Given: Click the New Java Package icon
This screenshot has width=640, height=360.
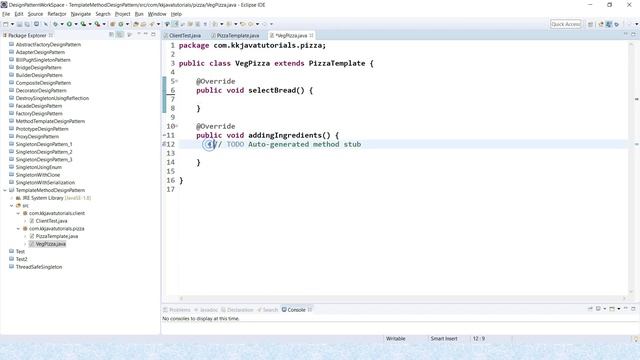Looking at the screenshot, I should [x=112, y=24].
